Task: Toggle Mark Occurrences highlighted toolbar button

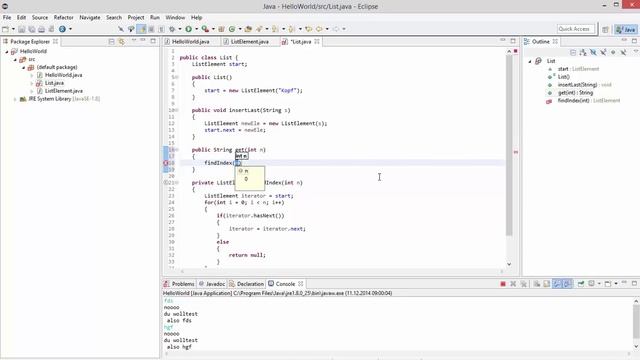Action: [141, 29]
